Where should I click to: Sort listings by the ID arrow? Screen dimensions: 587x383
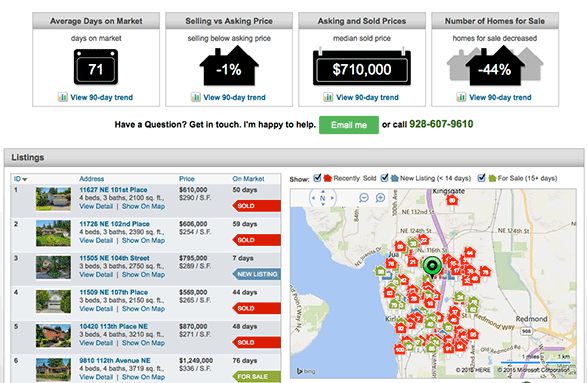25,179
